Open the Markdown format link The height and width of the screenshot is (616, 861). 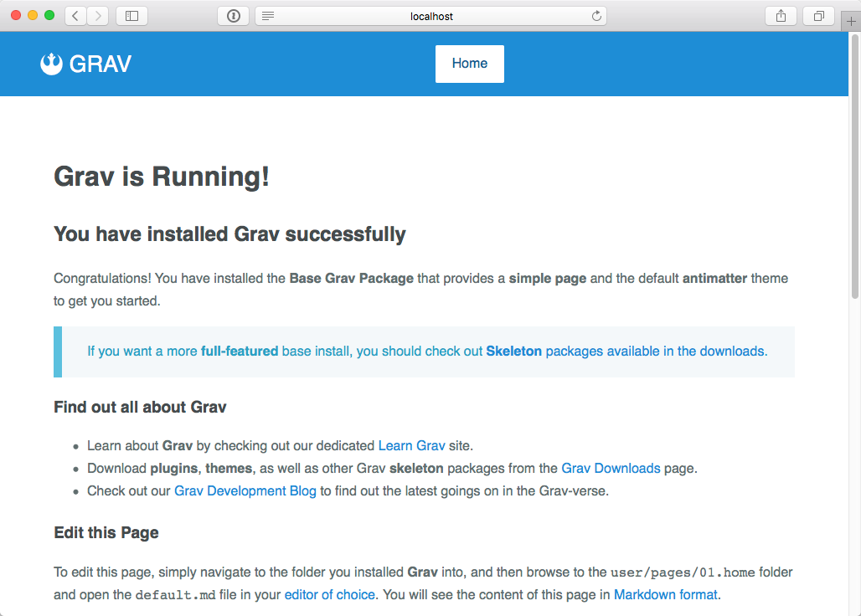click(665, 595)
